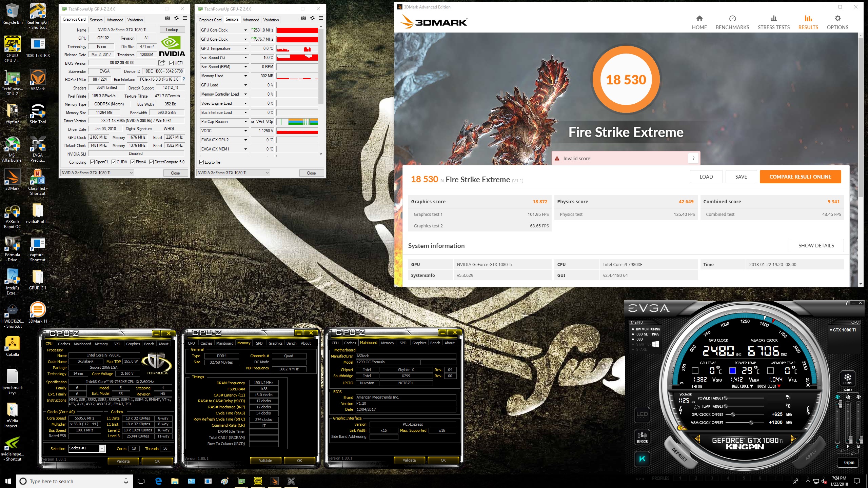Click right yellow arrow beside GeForce GTX 1080 Ti
The image size is (868, 488).
[793, 439]
